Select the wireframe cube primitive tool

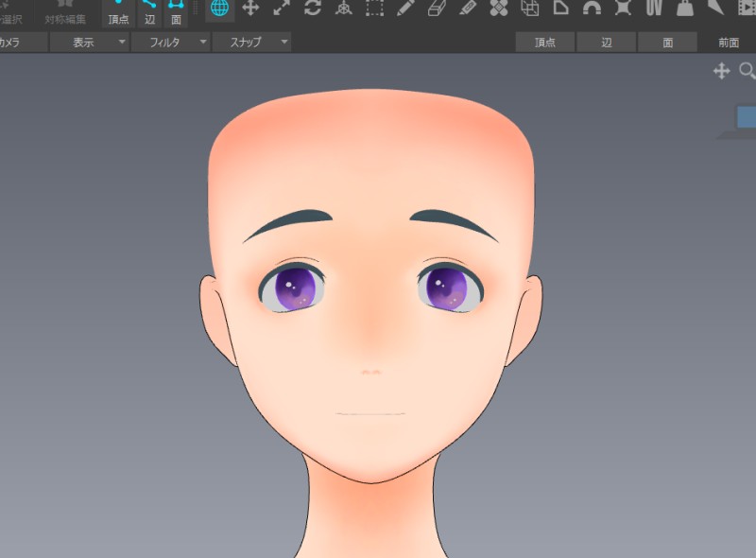[x=530, y=8]
